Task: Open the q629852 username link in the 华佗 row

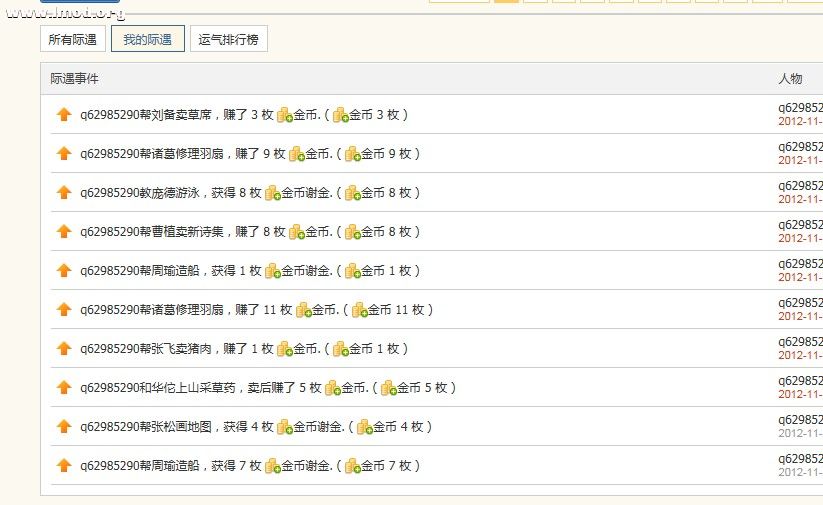Action: 800,381
